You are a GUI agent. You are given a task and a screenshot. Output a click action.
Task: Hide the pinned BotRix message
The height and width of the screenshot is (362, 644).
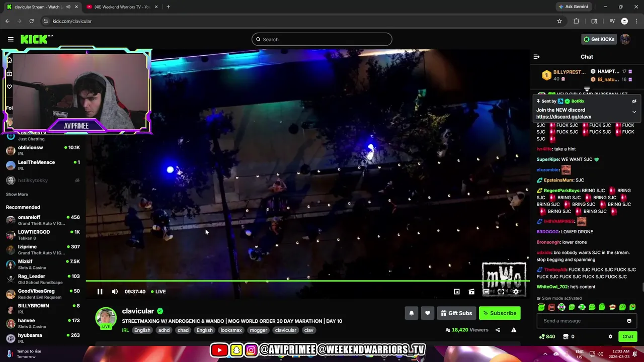tap(634, 101)
